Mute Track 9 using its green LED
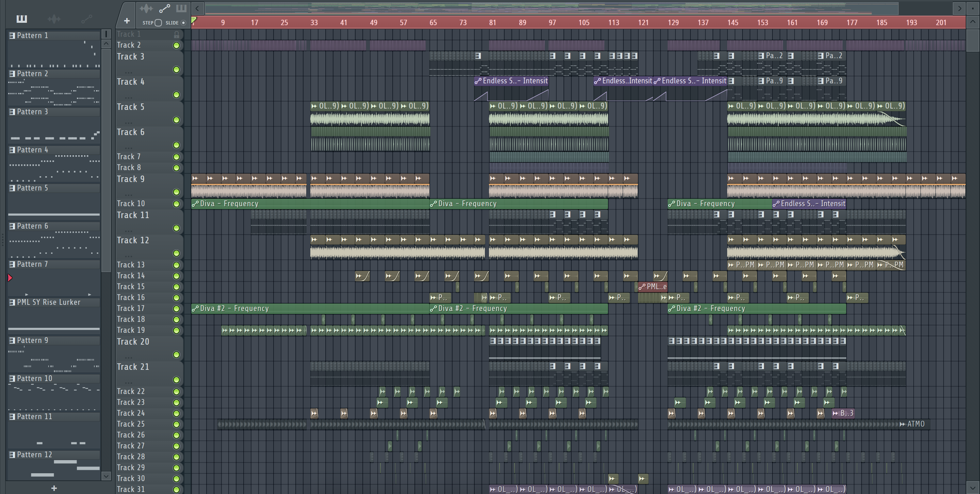This screenshot has height=494, width=980. pyautogui.click(x=177, y=192)
